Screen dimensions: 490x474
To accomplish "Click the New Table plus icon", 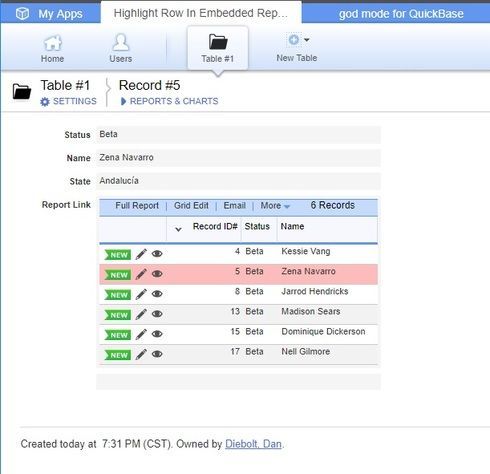I will click(294, 40).
